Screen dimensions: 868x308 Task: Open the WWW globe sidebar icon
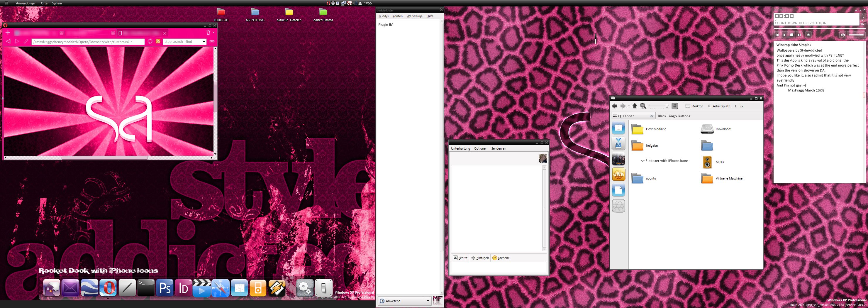tap(618, 175)
